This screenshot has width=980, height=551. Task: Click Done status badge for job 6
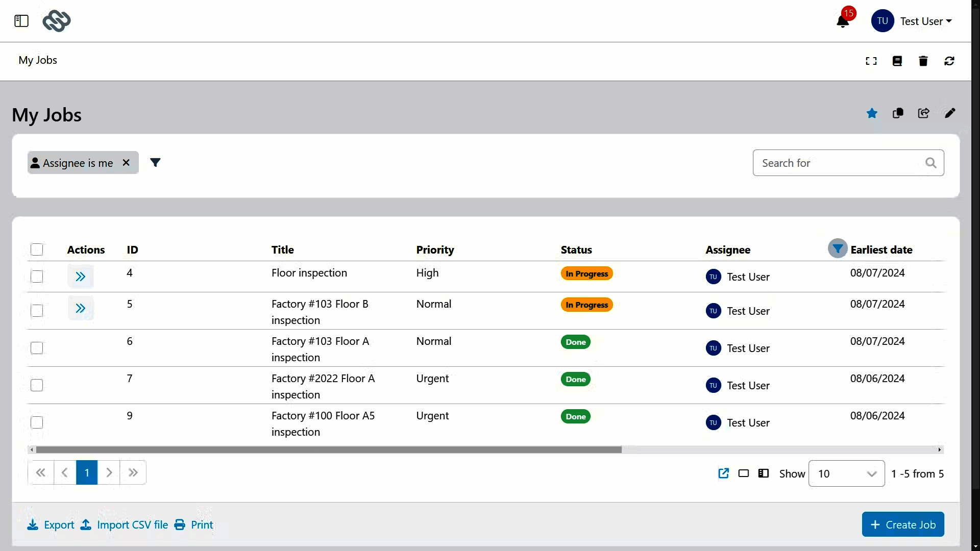click(x=576, y=342)
